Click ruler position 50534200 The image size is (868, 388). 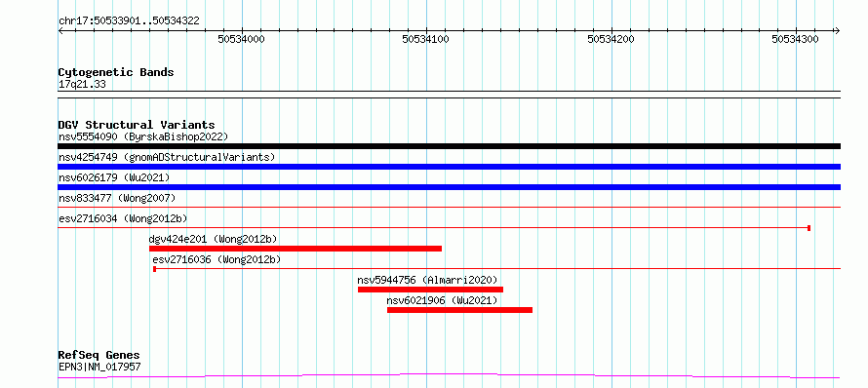(x=612, y=39)
